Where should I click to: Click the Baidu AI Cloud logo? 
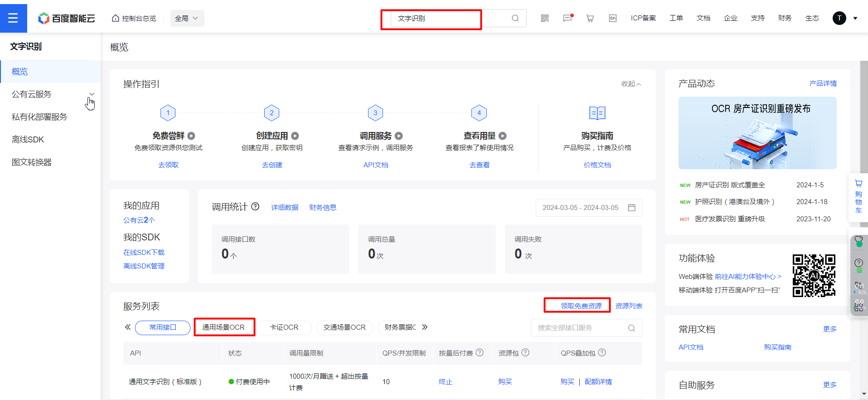(67, 18)
